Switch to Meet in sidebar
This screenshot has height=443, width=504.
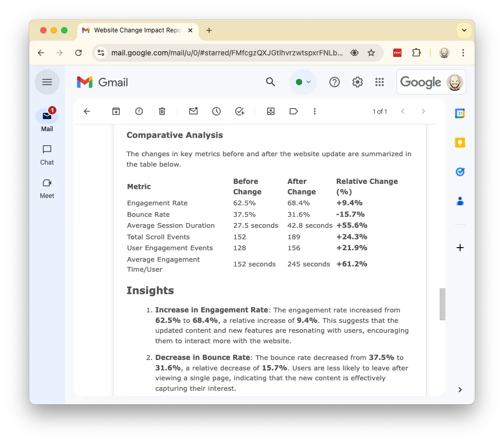point(47,189)
